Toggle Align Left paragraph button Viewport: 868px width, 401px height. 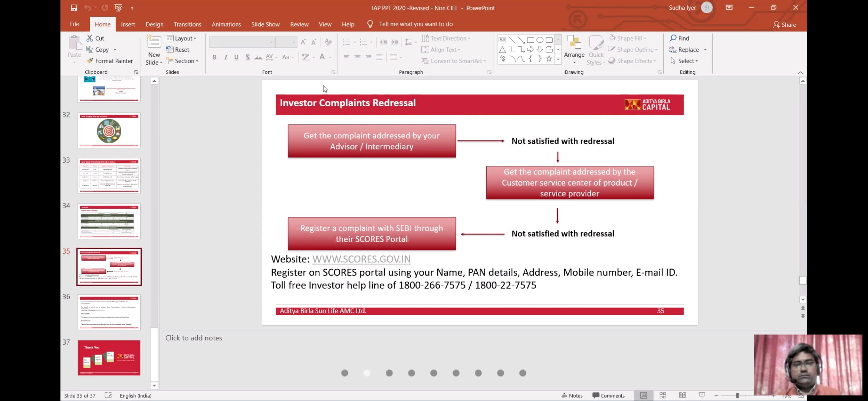click(x=346, y=57)
